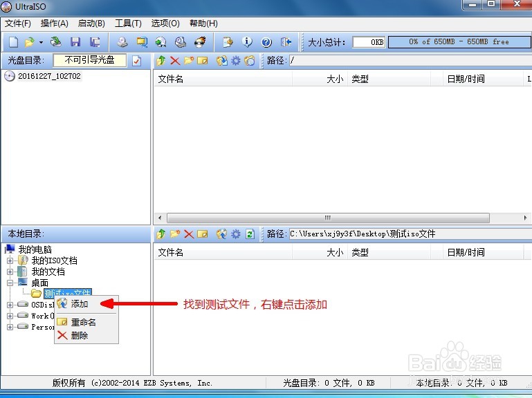Click the Open CD/DVD toolbar icon
The width and height of the screenshot is (532, 398).
coord(55,42)
